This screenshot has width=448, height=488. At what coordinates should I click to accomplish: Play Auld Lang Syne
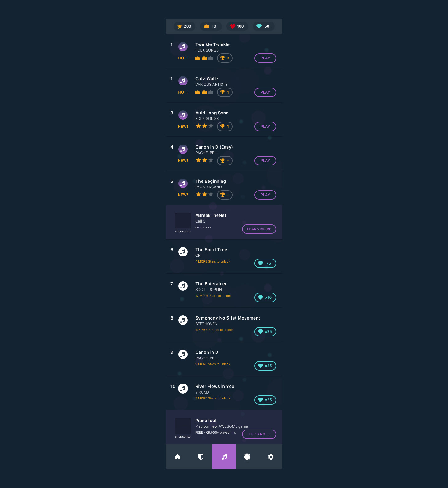point(265,127)
